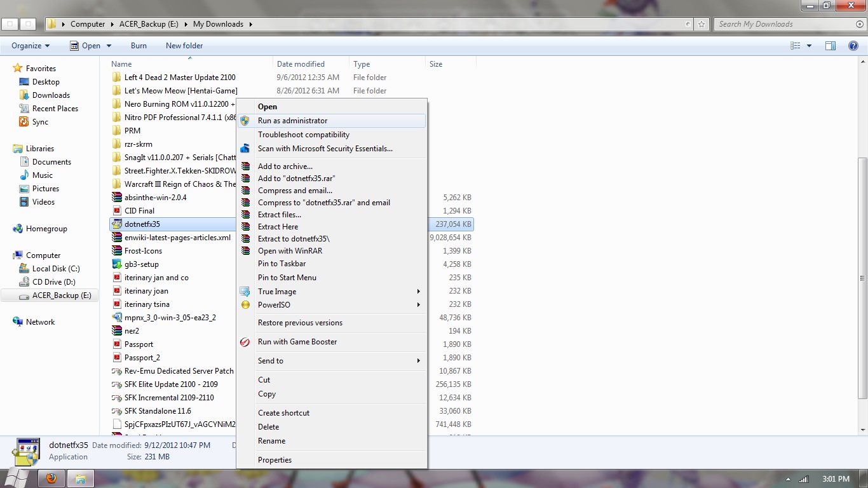Open the Organize dropdown menu
868x488 pixels.
(x=30, y=46)
